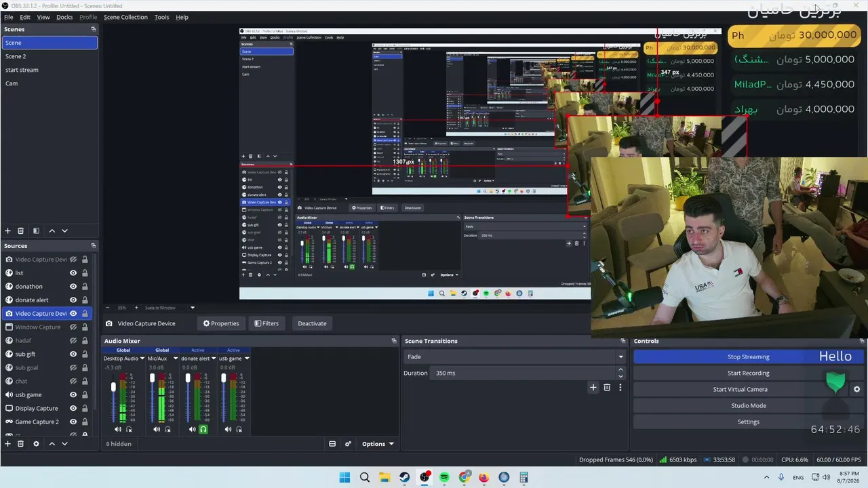Adjust the Mic/Aux volume slider
The height and width of the screenshot is (488, 868).
tap(152, 378)
